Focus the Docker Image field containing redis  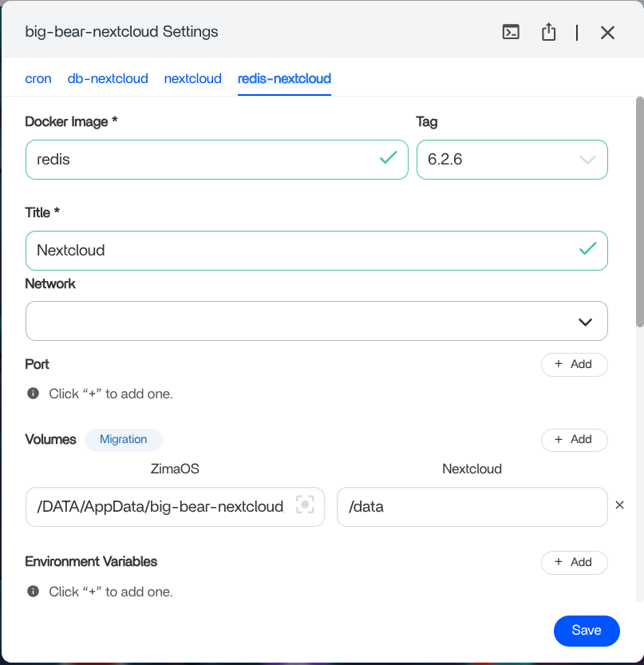point(216,160)
